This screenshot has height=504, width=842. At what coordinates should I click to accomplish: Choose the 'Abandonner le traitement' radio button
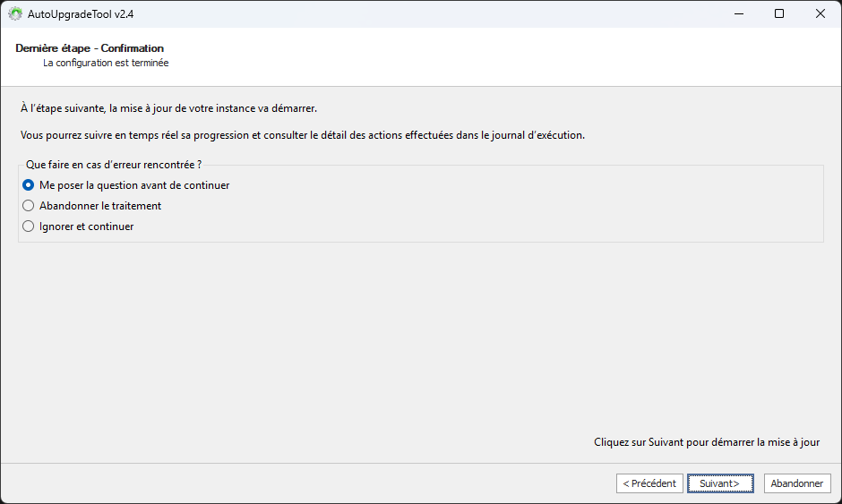pos(29,206)
